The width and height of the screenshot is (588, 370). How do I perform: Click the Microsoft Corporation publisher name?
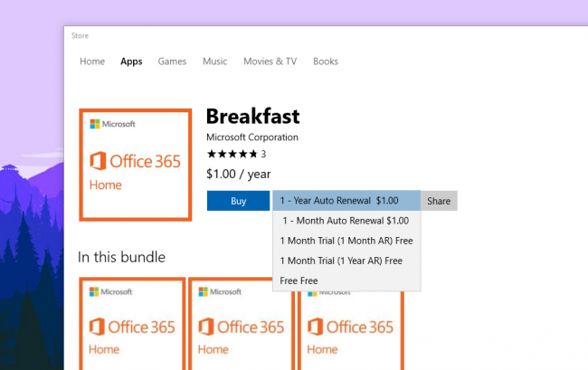pyautogui.click(x=252, y=138)
